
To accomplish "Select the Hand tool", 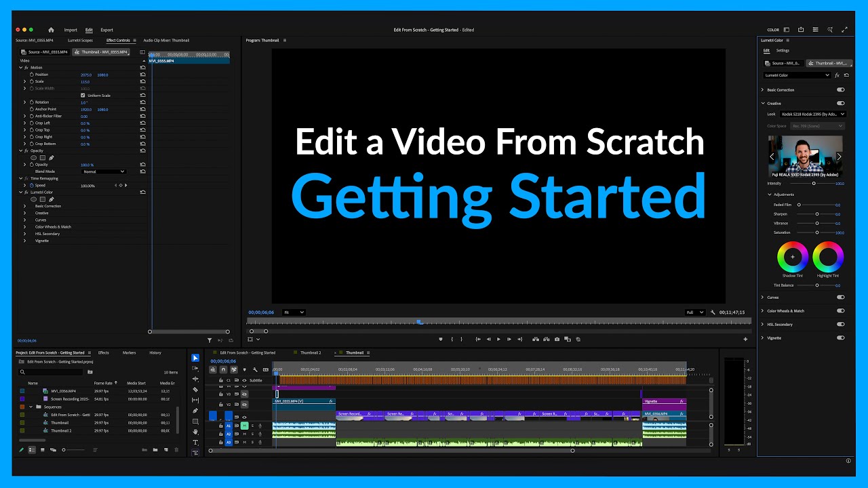I will click(195, 432).
